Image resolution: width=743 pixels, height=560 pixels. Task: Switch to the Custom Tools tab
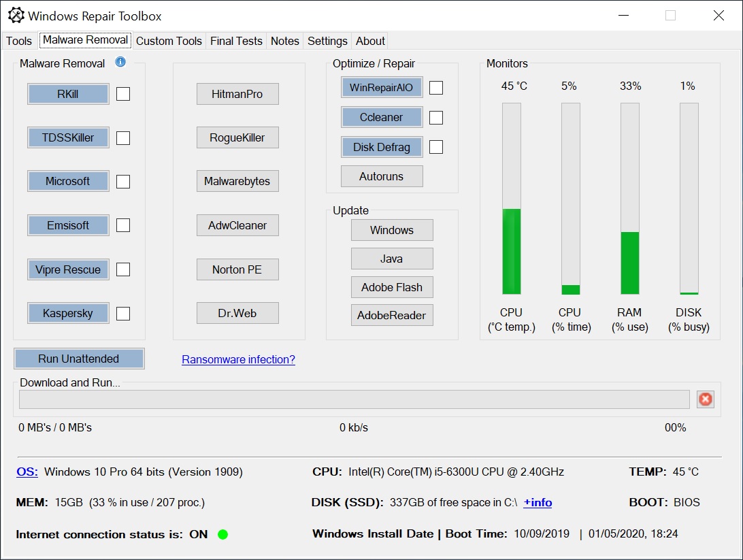(x=169, y=42)
